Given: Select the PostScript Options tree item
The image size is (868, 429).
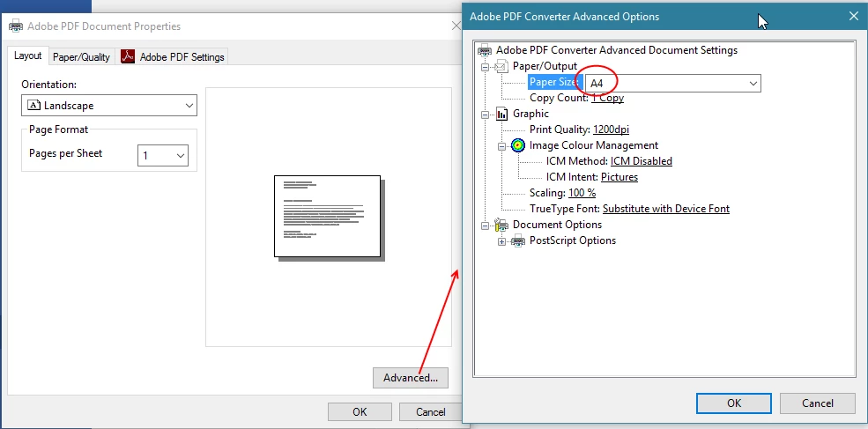Looking at the screenshot, I should point(573,240).
